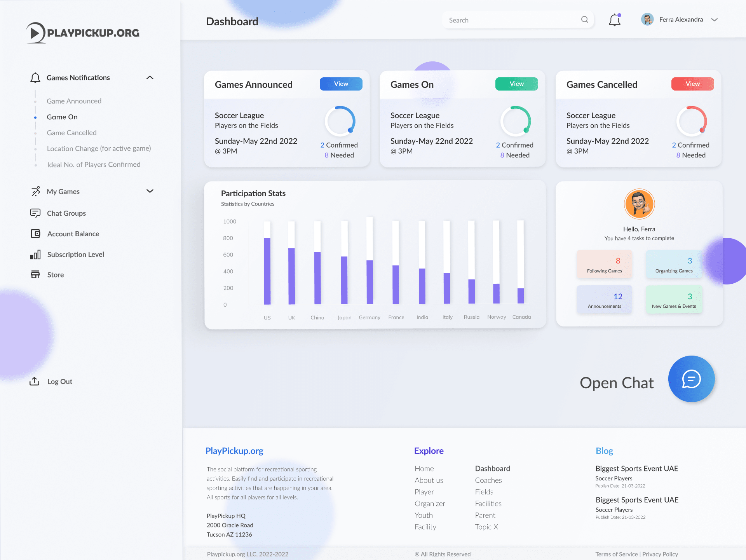Click red progress ring in Games Cancelled
This screenshot has height=560, width=746.
click(692, 121)
